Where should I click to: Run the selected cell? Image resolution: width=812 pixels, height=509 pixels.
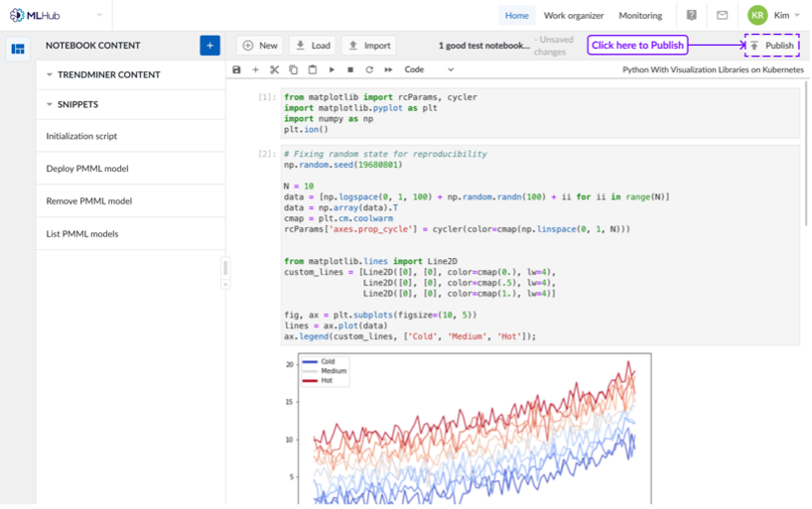[332, 70]
